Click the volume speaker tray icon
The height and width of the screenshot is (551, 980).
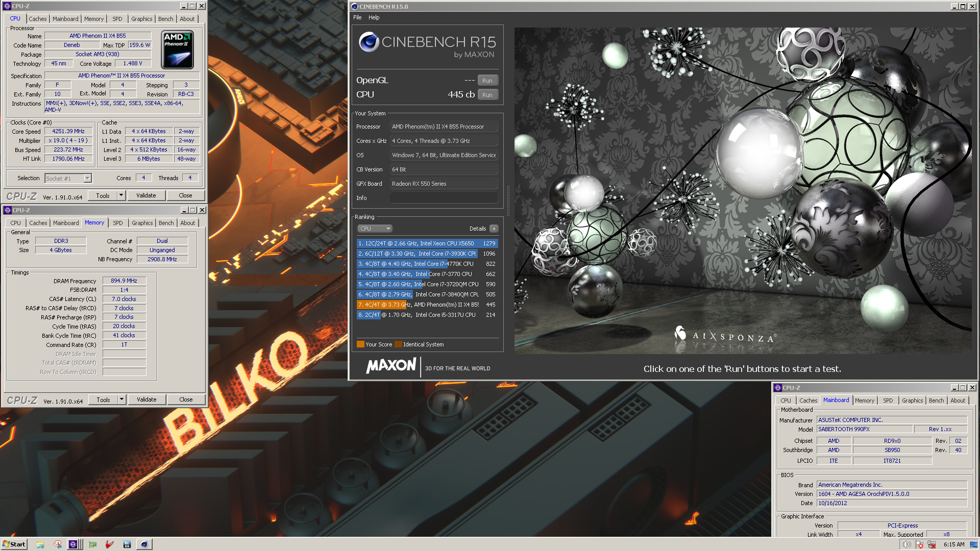click(906, 544)
